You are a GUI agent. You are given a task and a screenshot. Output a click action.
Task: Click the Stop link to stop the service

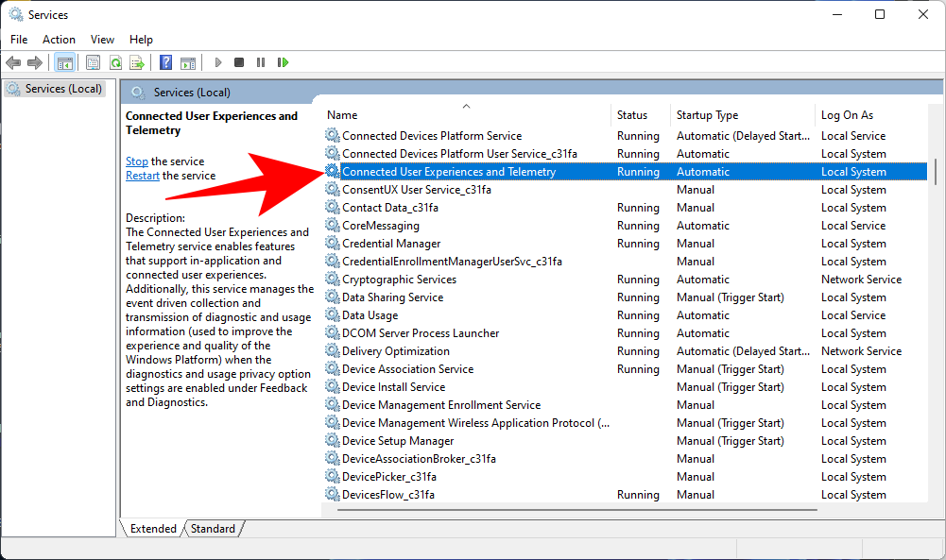[x=136, y=161]
